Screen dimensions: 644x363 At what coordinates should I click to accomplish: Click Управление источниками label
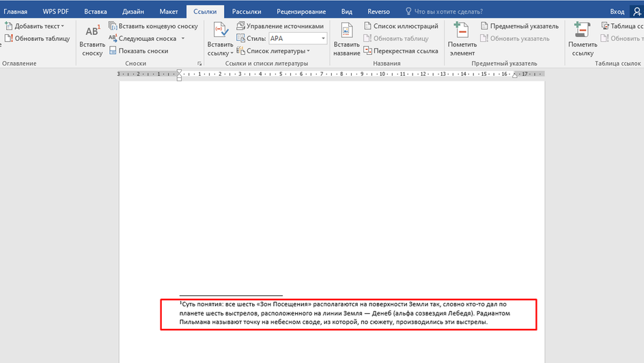(x=285, y=26)
